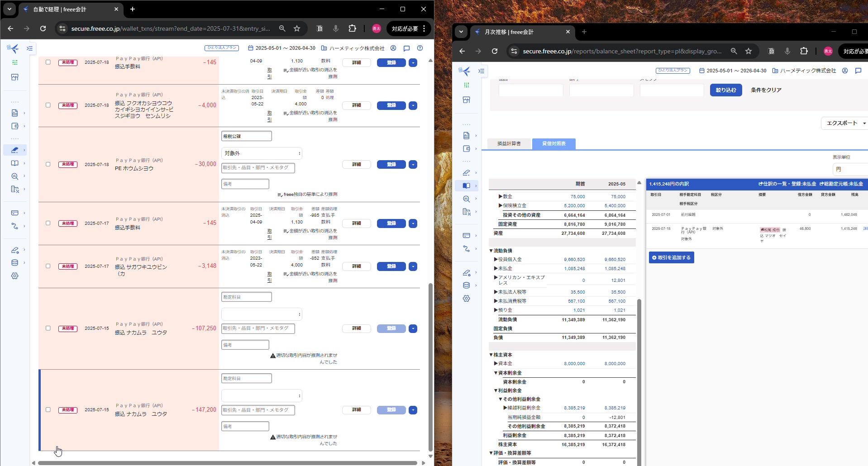
Task: Click the freee swallow logo in left sidebar
Action: click(x=14, y=48)
